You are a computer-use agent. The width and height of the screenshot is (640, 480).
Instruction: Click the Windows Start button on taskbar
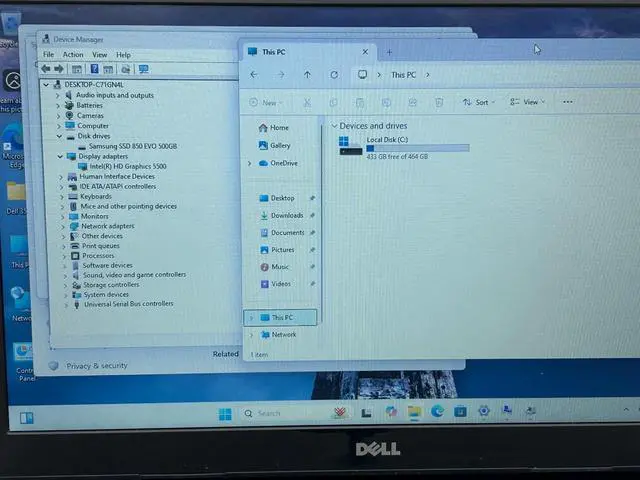[225, 414]
